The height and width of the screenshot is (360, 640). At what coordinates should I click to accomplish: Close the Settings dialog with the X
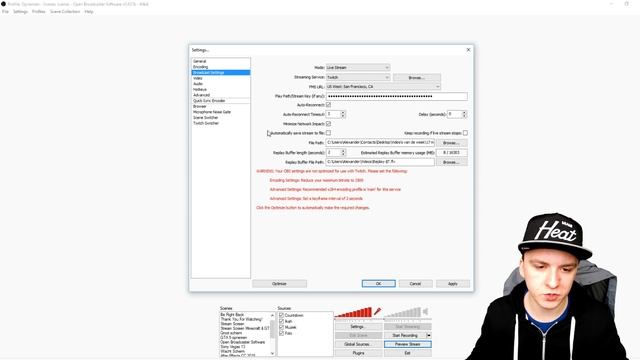pyautogui.click(x=468, y=50)
